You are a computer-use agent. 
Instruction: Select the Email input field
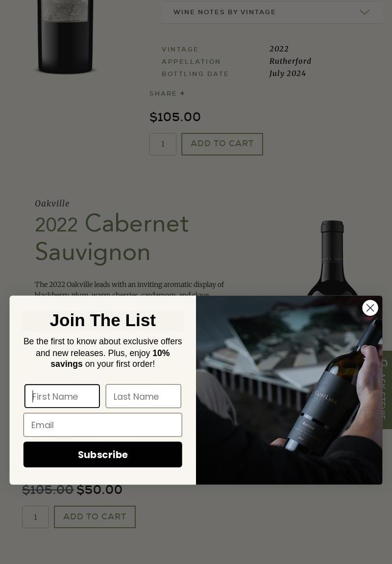click(x=103, y=425)
